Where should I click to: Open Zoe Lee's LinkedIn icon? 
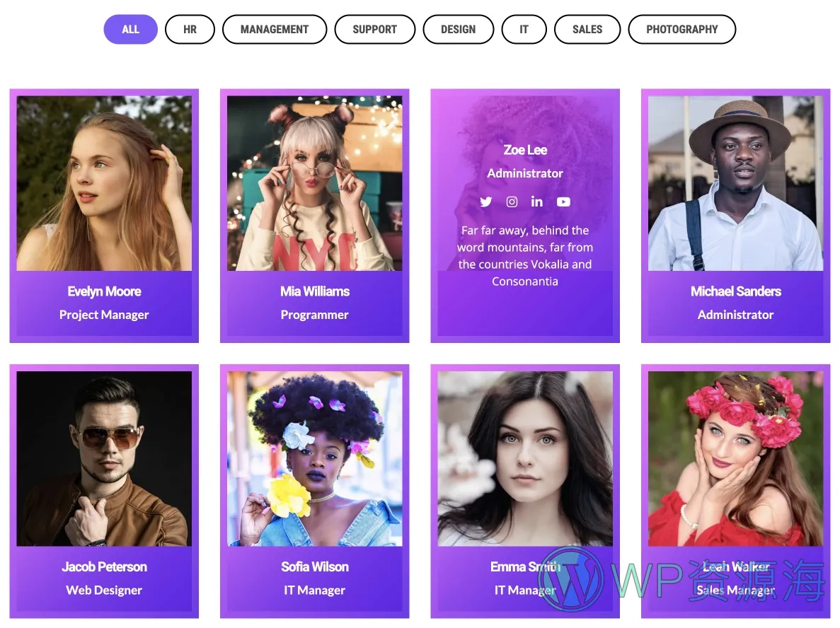537,202
